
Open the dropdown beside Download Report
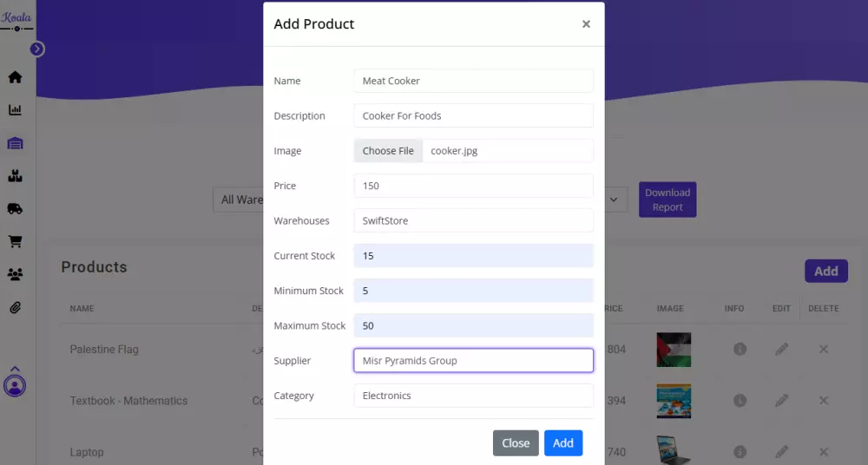pos(615,200)
